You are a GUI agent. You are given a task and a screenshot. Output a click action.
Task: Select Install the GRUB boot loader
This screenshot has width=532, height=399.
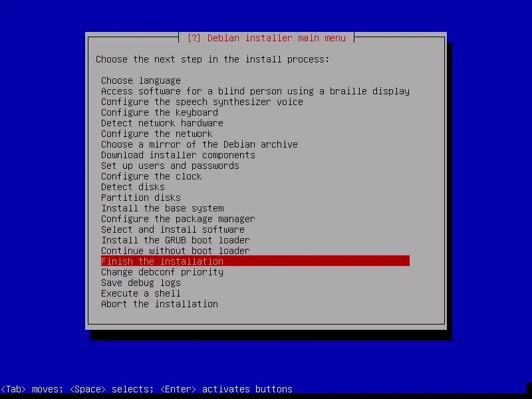pyautogui.click(x=255, y=240)
